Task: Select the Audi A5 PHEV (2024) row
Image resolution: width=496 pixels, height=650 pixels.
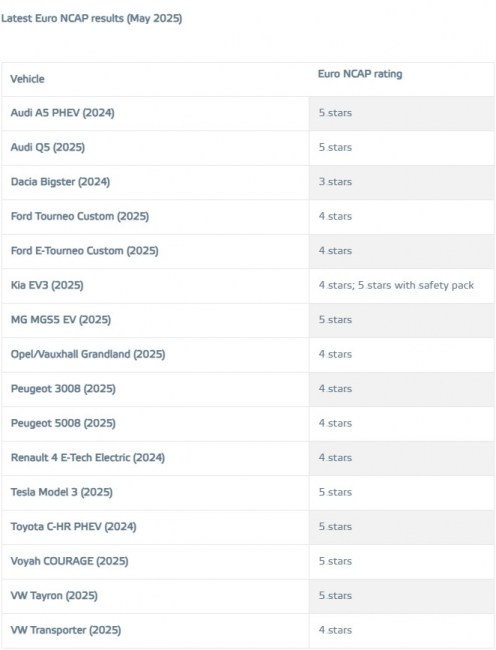Action: pyautogui.click(x=248, y=113)
